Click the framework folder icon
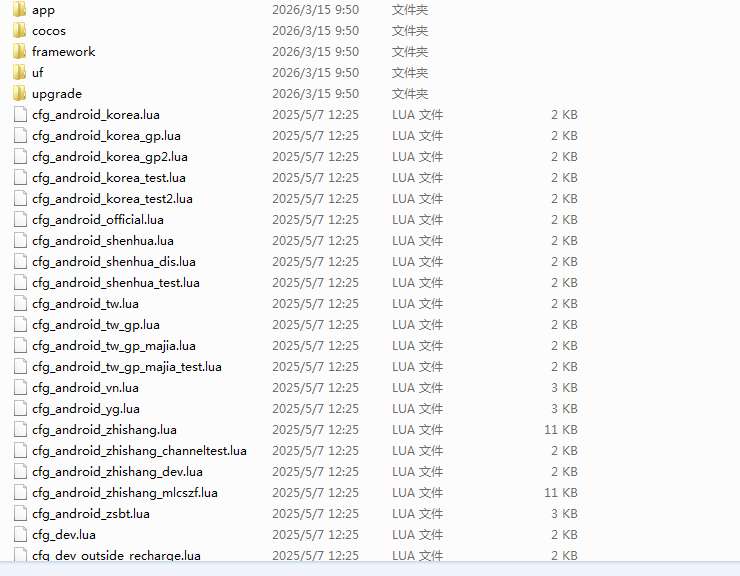Image resolution: width=740 pixels, height=576 pixels. tap(20, 51)
